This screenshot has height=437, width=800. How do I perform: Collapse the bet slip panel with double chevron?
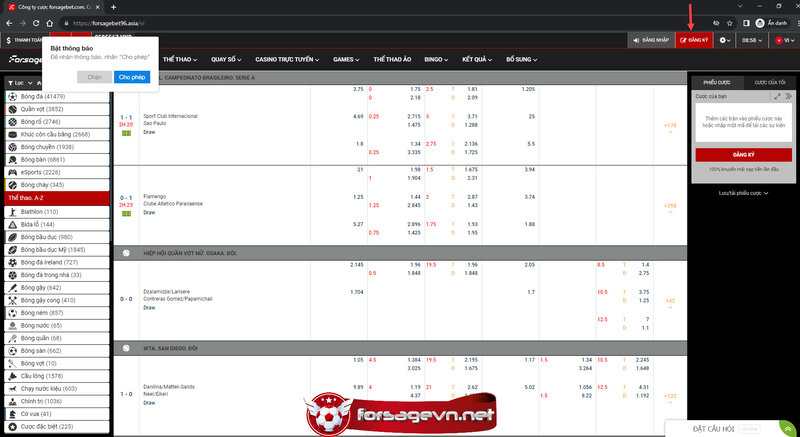click(x=789, y=96)
